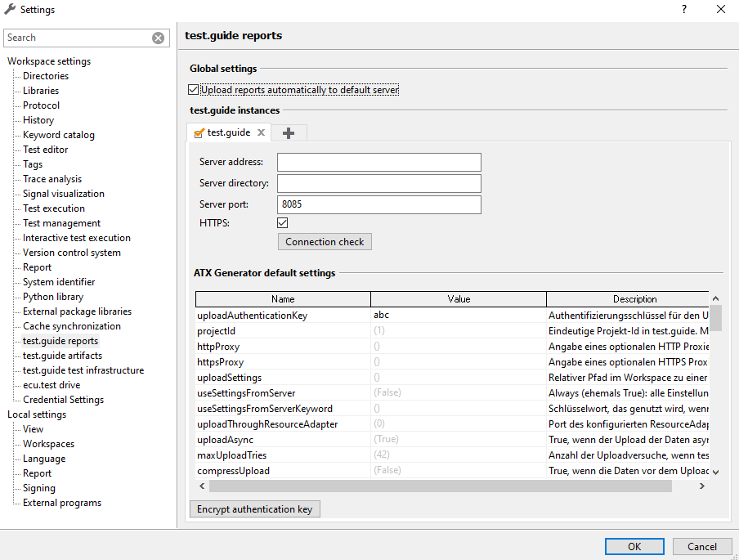Select External package libraries

pos(78,311)
